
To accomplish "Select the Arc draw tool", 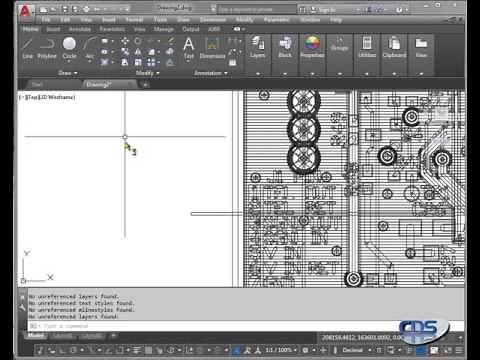I will tap(89, 47).
